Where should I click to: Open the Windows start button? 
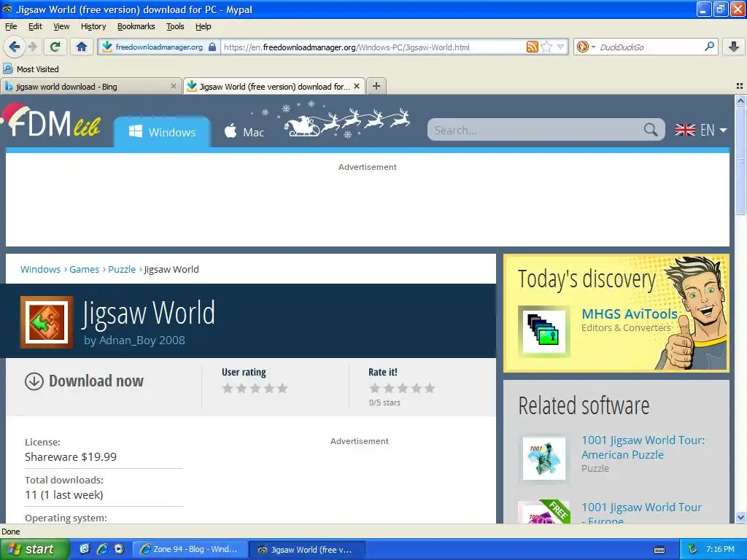pyautogui.click(x=34, y=549)
